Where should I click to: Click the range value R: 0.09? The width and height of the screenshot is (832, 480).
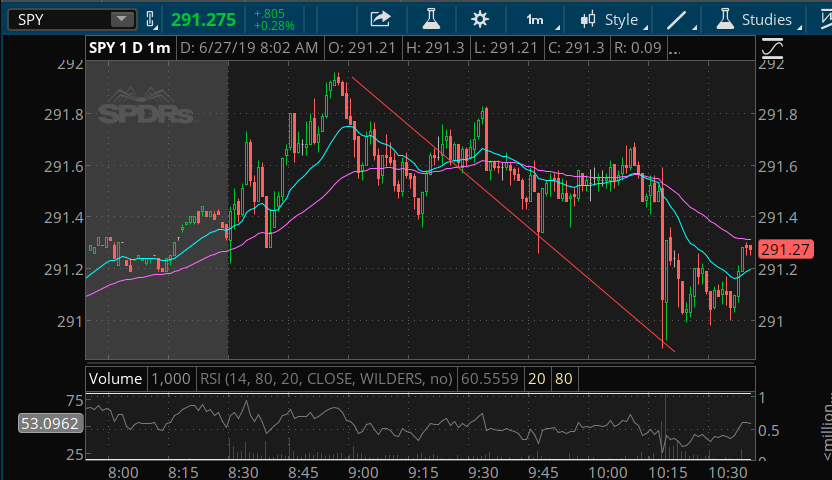[638, 48]
